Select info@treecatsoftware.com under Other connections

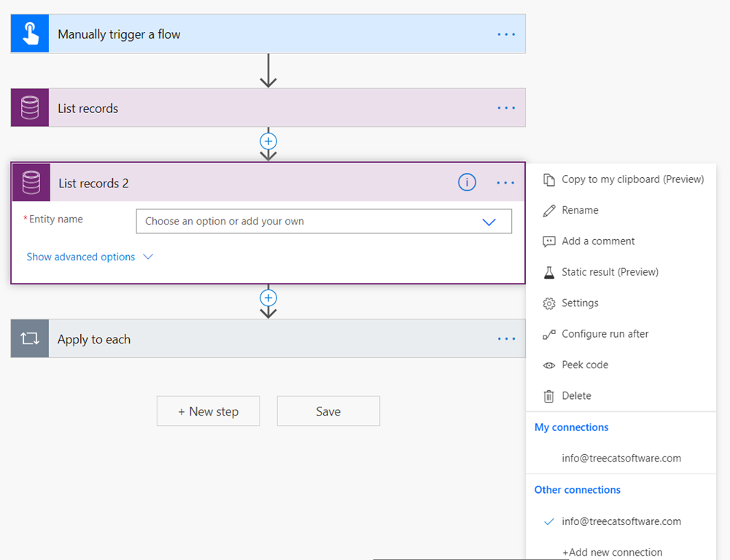coord(621,521)
